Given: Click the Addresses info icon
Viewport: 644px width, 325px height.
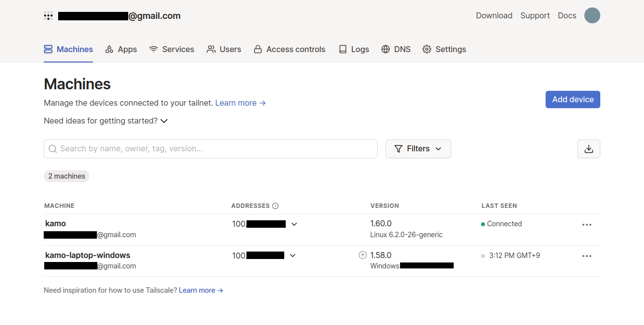Looking at the screenshot, I should 275,206.
